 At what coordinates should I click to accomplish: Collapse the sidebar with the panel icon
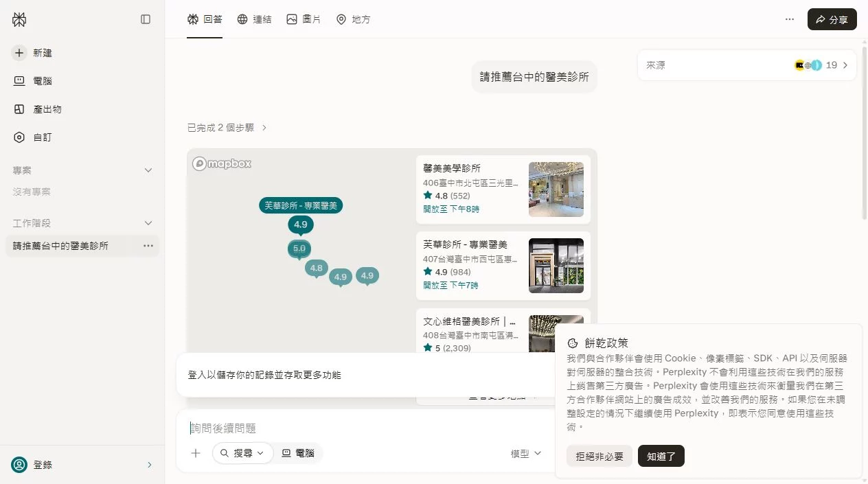[x=146, y=20]
